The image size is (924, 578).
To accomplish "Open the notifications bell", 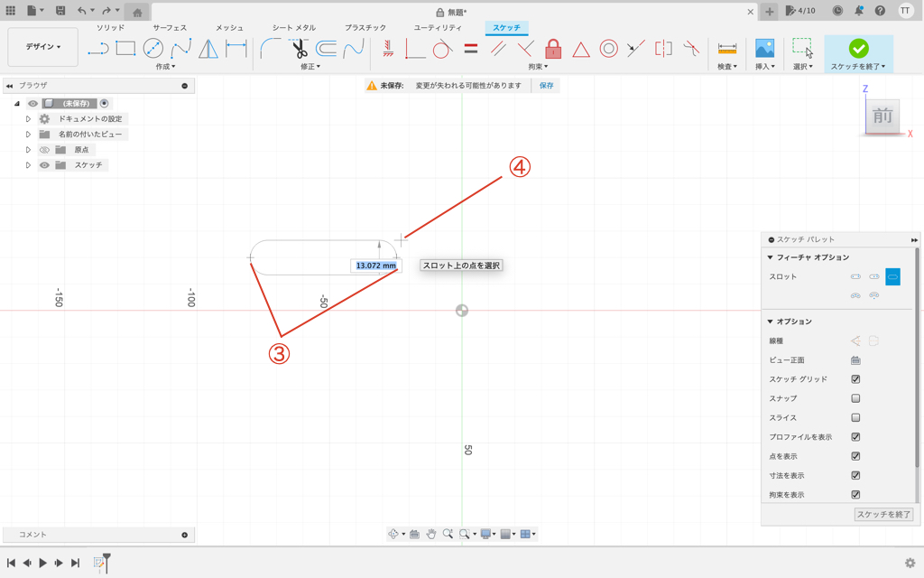I will pyautogui.click(x=859, y=11).
